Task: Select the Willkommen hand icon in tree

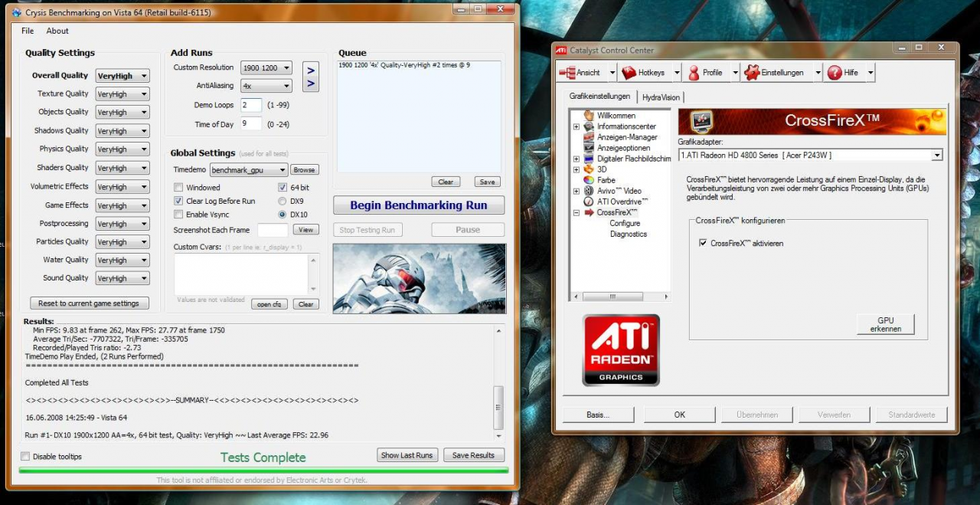Action: click(x=589, y=116)
